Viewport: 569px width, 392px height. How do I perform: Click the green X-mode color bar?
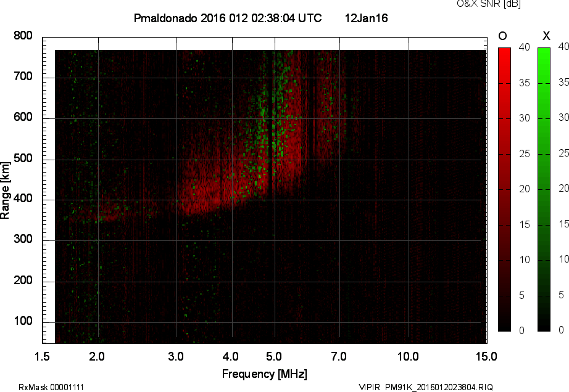click(x=544, y=189)
